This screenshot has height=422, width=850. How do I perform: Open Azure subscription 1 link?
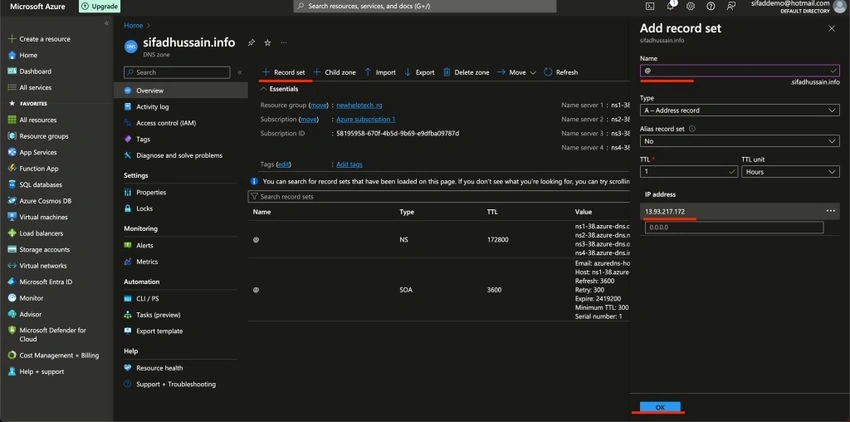pos(366,119)
